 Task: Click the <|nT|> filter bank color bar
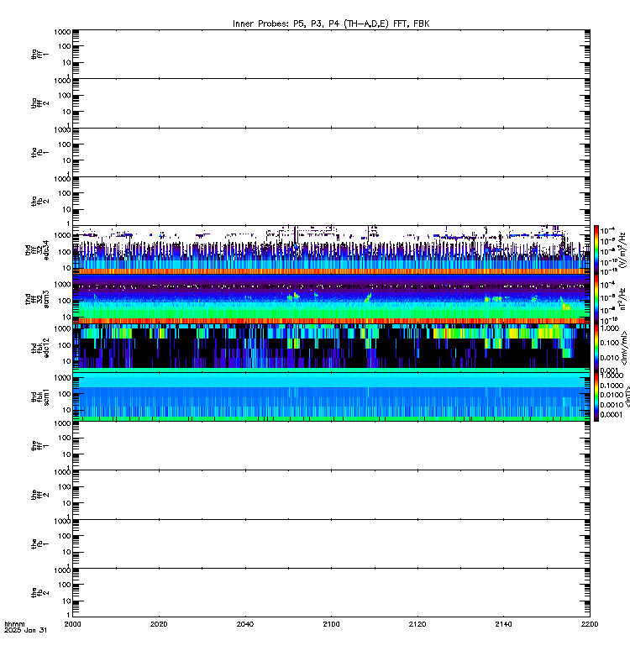coord(596,396)
